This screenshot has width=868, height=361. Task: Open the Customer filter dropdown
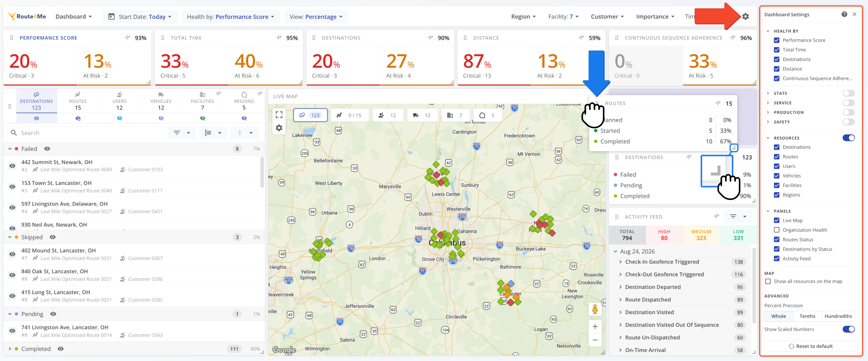[x=607, y=16]
